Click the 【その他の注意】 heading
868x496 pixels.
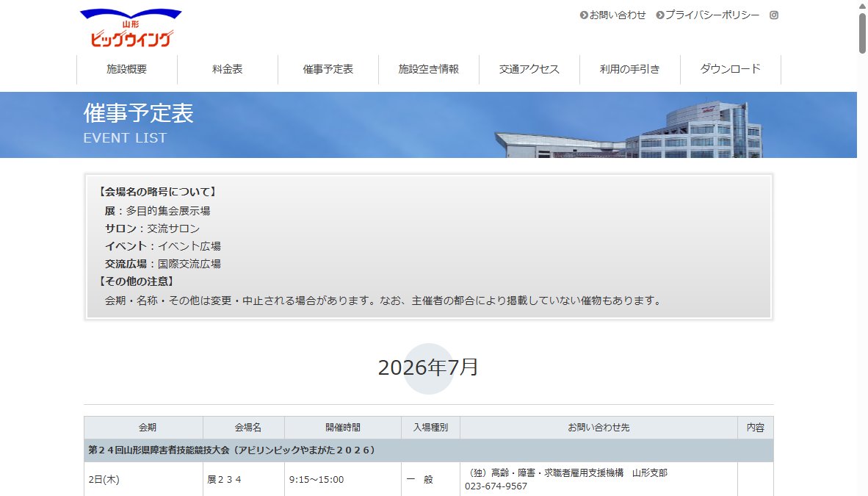136,281
